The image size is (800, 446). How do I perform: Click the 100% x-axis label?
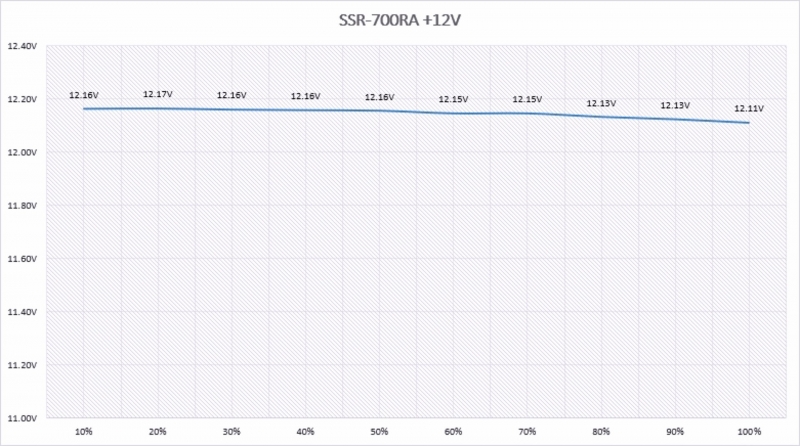(749, 432)
